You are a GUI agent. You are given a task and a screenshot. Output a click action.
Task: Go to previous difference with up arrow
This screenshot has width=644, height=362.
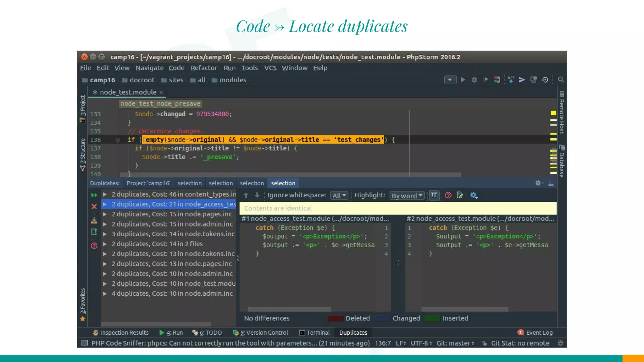[x=246, y=195]
